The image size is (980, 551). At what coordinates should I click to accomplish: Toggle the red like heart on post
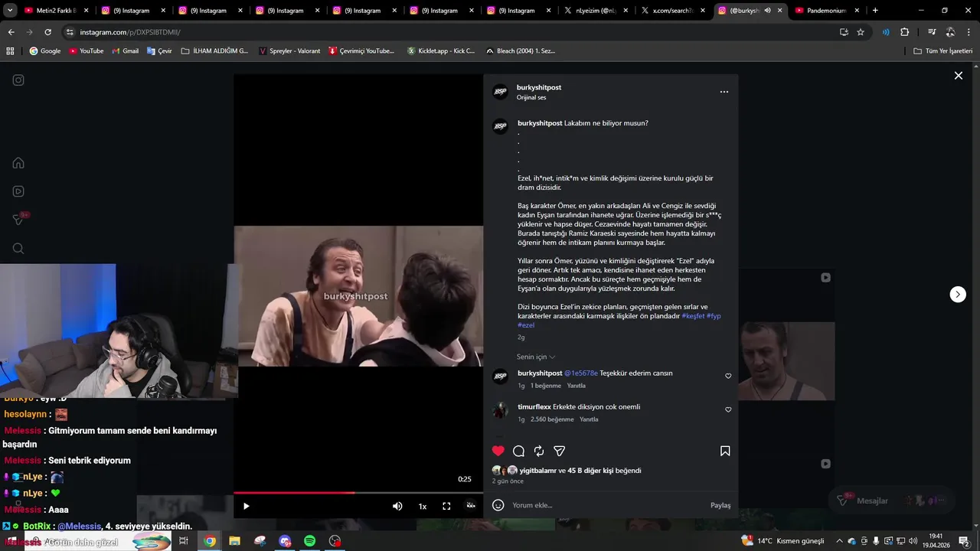(x=498, y=451)
